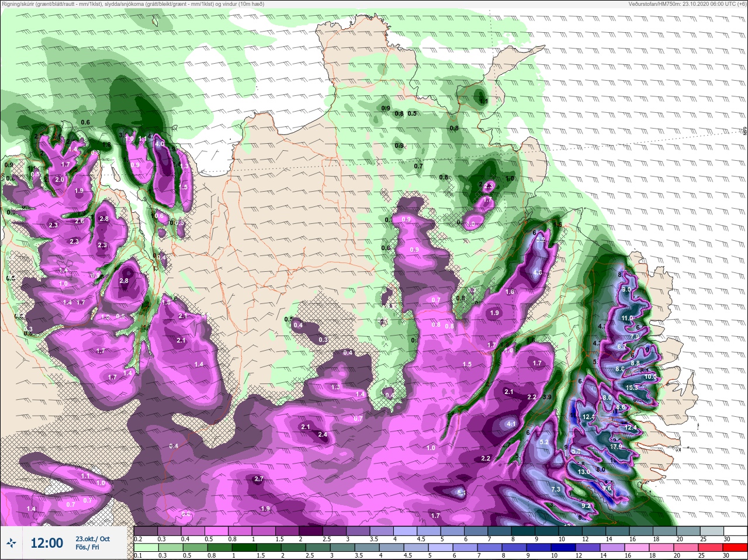Viewport: 748px width, 560px height.
Task: Click the 15.3 precipitation value on the map
Action: pos(632,388)
